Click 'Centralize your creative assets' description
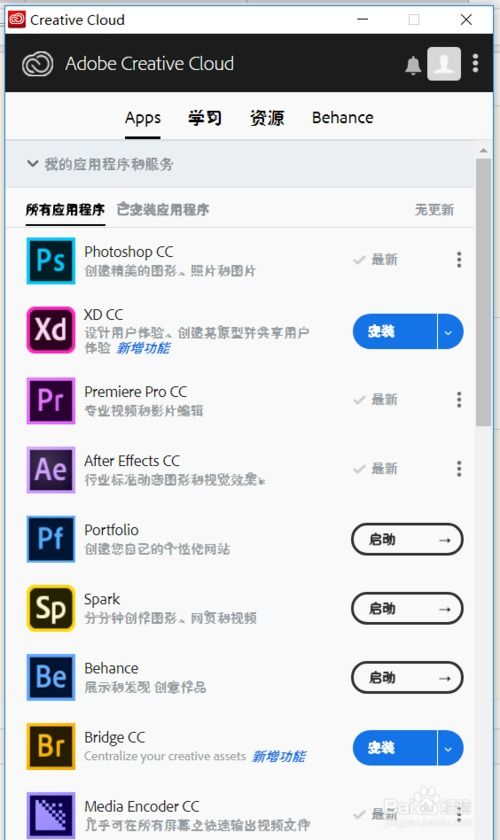The image size is (500, 840). point(165,756)
